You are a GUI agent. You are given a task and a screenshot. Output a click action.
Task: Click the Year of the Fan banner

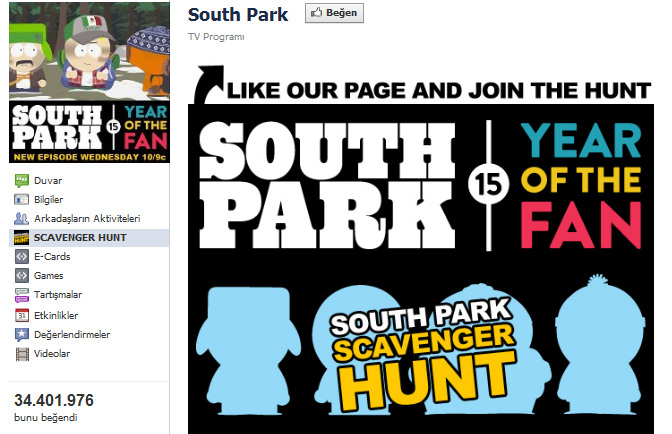click(580, 186)
